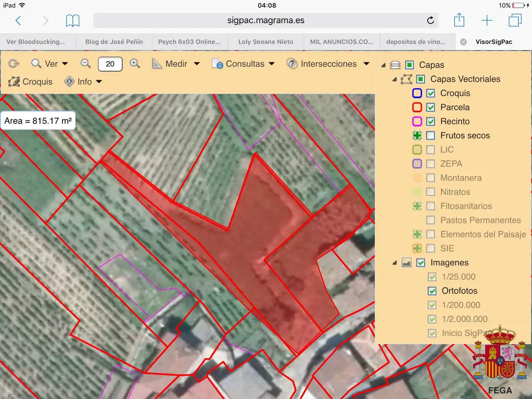Screen dimensions: 532x399
Task: Open the Consultas dropdown arrow
Action: [x=272, y=64]
